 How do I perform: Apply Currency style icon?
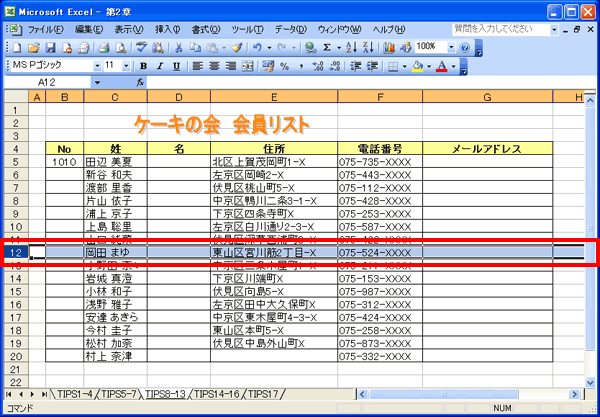(x=268, y=67)
